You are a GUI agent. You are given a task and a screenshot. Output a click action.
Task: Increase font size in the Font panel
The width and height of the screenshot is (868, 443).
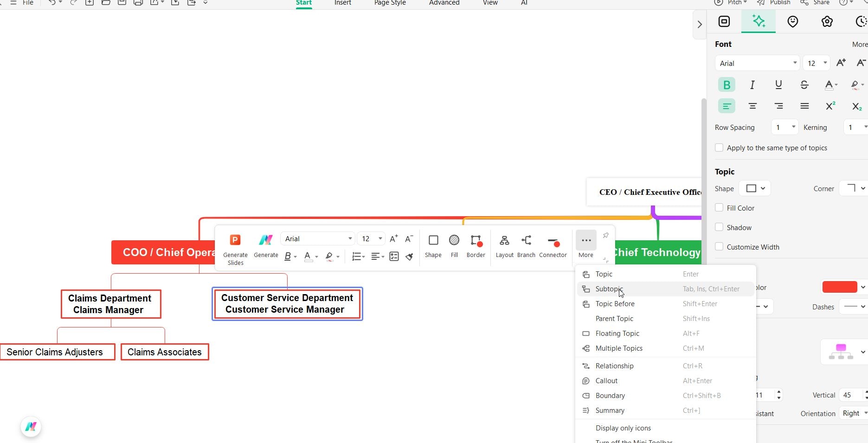[x=841, y=63]
